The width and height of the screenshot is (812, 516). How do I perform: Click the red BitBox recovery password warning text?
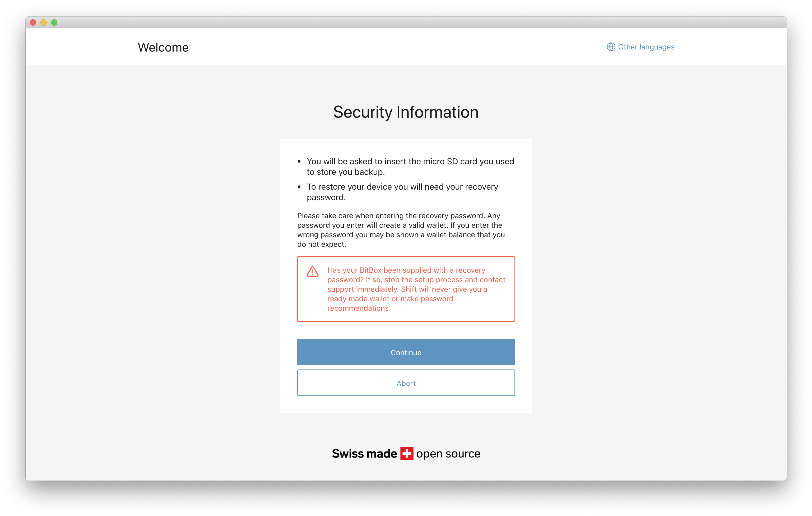click(x=416, y=289)
